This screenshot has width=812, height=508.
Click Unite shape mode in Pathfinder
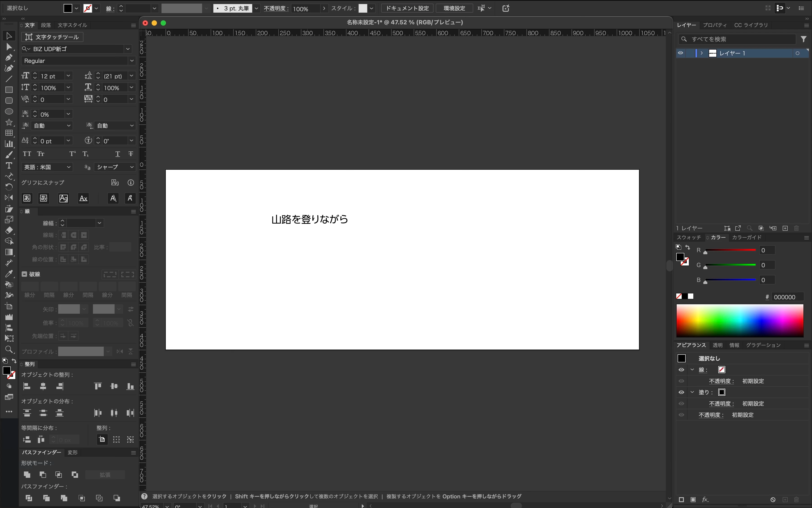(27, 474)
